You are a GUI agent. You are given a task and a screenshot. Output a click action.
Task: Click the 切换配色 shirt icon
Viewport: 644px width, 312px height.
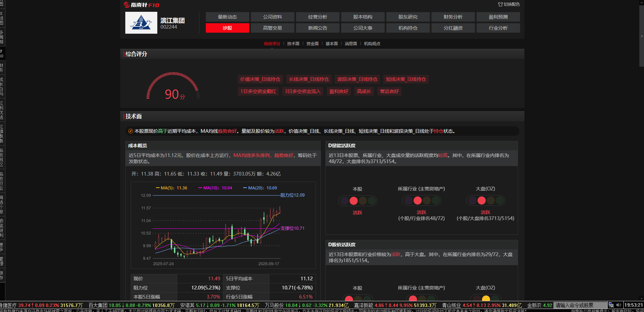click(500, 4)
